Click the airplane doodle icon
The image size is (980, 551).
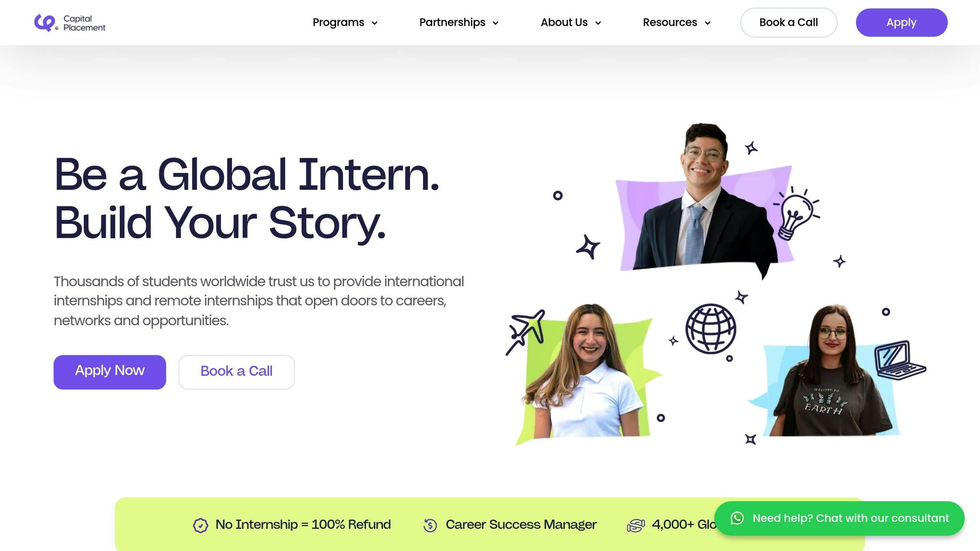(x=526, y=331)
